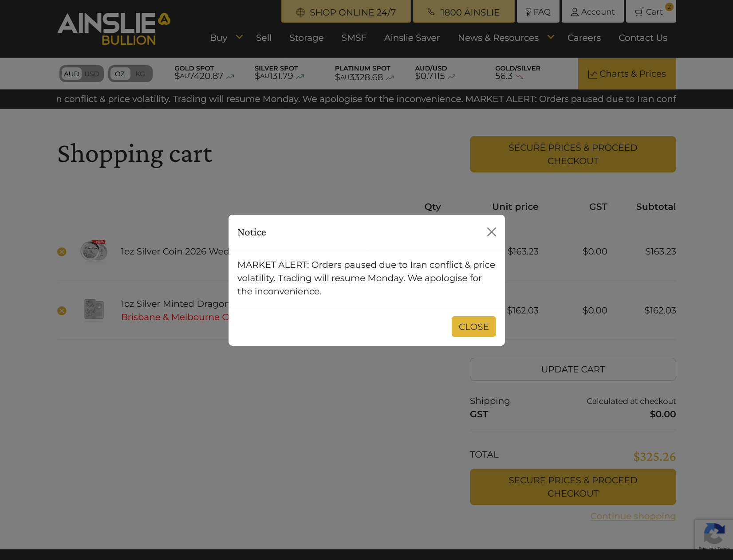The width and height of the screenshot is (733, 560).
Task: Open the FAQ page
Action: (538, 12)
